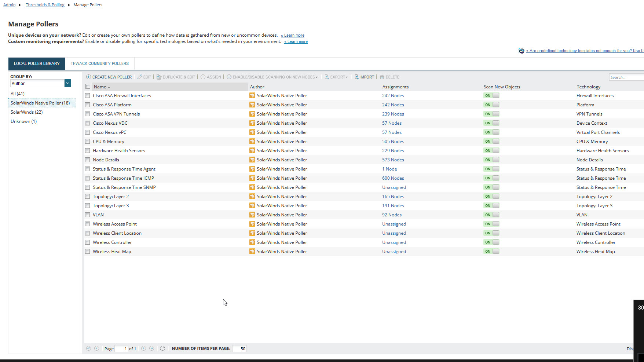The image size is (644, 362).
Task: Toggle Scan New Objects for Topology: Layer 3
Action: [491, 205]
